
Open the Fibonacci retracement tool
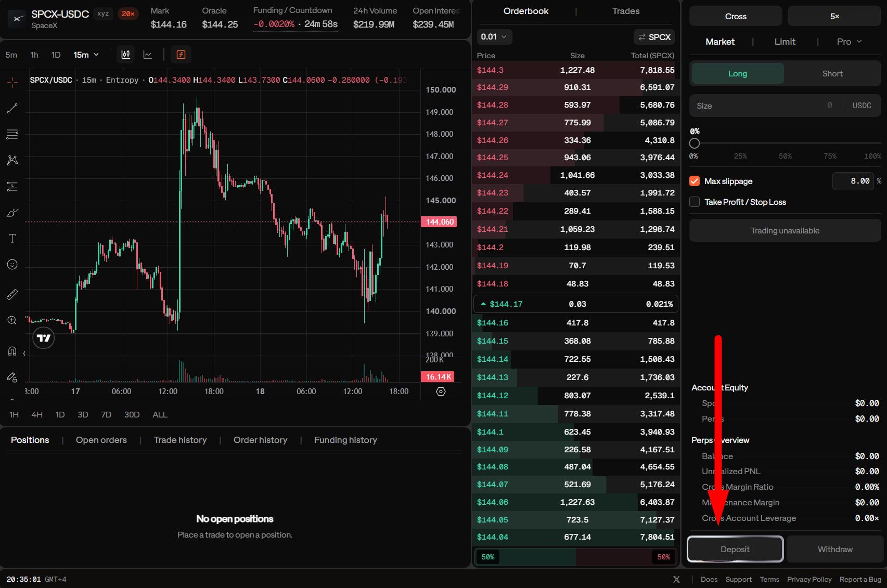12,134
